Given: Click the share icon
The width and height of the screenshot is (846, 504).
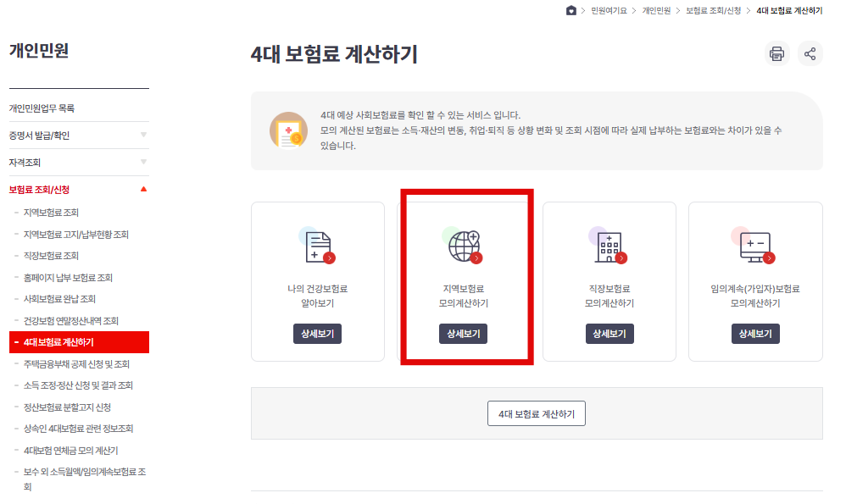Looking at the screenshot, I should (810, 53).
